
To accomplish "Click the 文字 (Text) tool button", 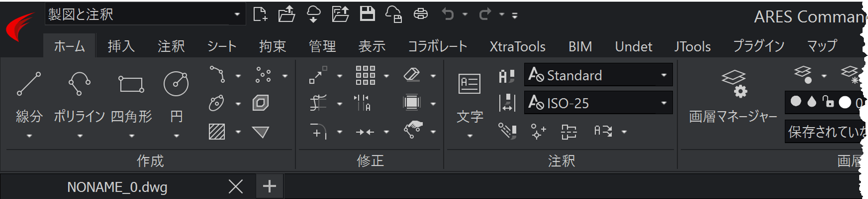I will [x=470, y=99].
